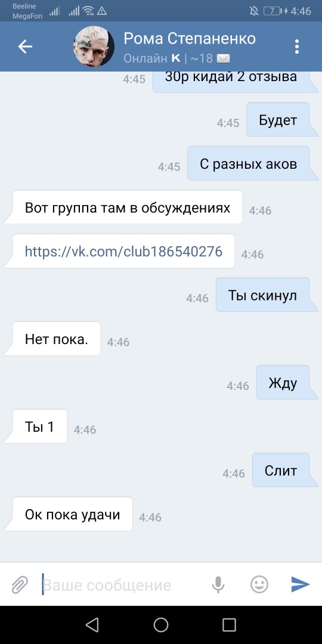Viewport: 322px width, 644px height.
Task: Tap Android home circle button
Action: tap(161, 625)
